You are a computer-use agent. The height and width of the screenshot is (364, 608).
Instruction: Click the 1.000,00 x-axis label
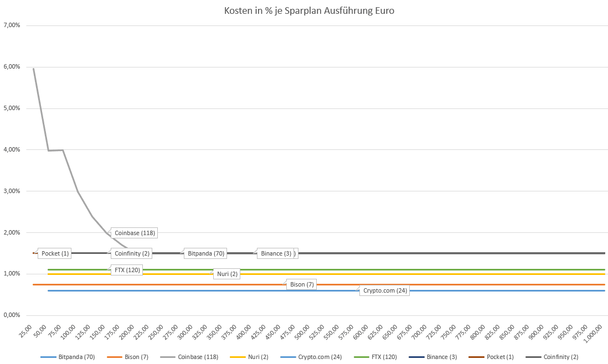pos(593,333)
